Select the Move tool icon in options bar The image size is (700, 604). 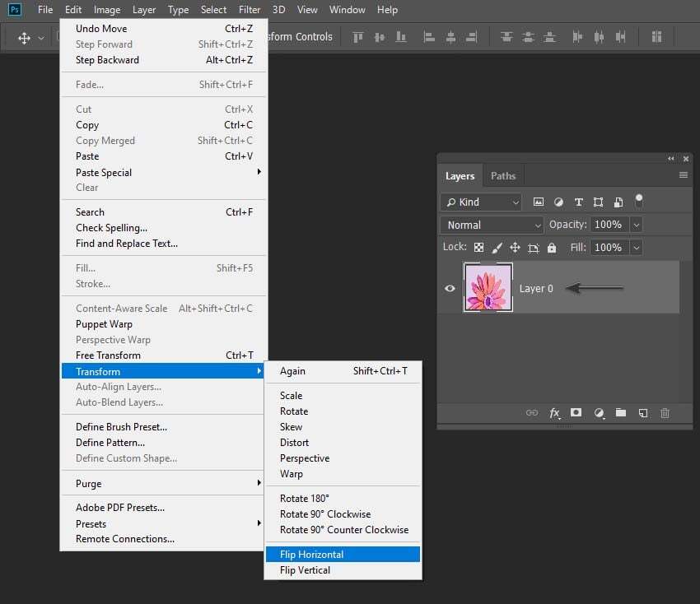point(24,38)
